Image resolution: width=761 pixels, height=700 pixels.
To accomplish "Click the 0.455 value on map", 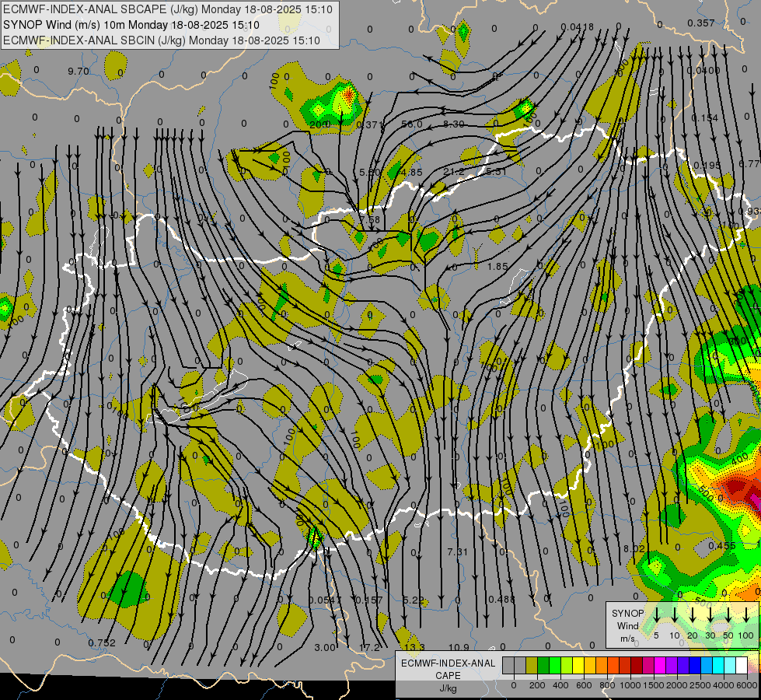I will (x=721, y=545).
